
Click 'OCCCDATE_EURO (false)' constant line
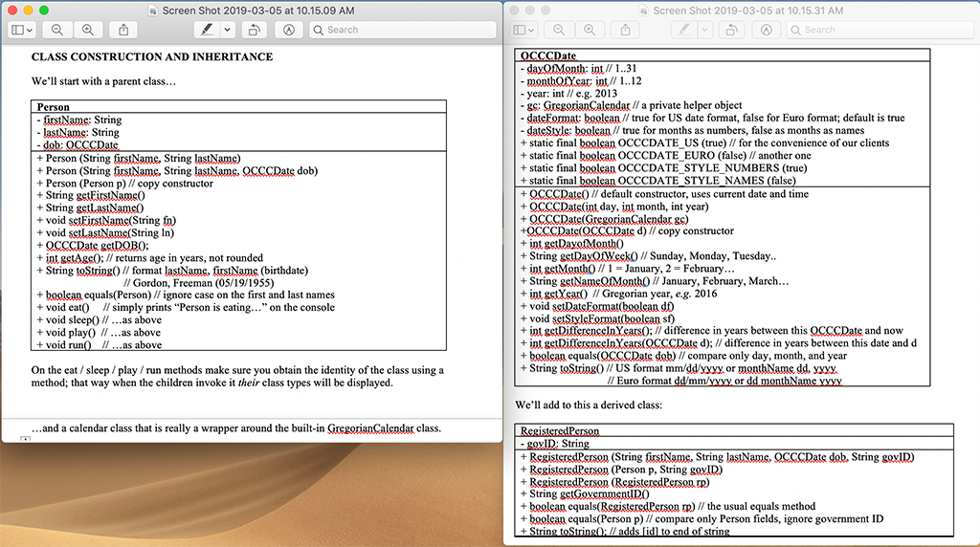[x=666, y=156]
